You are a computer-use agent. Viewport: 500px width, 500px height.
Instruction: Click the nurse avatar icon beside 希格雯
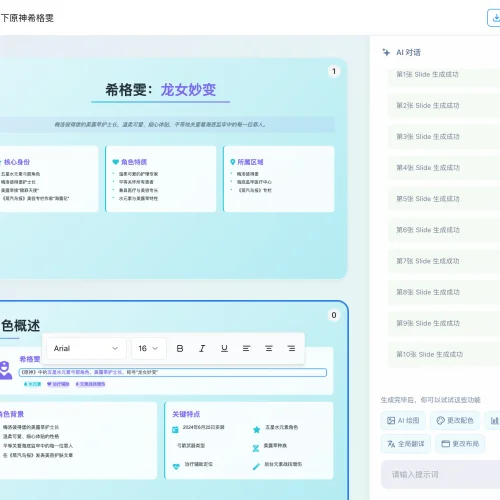(5, 370)
